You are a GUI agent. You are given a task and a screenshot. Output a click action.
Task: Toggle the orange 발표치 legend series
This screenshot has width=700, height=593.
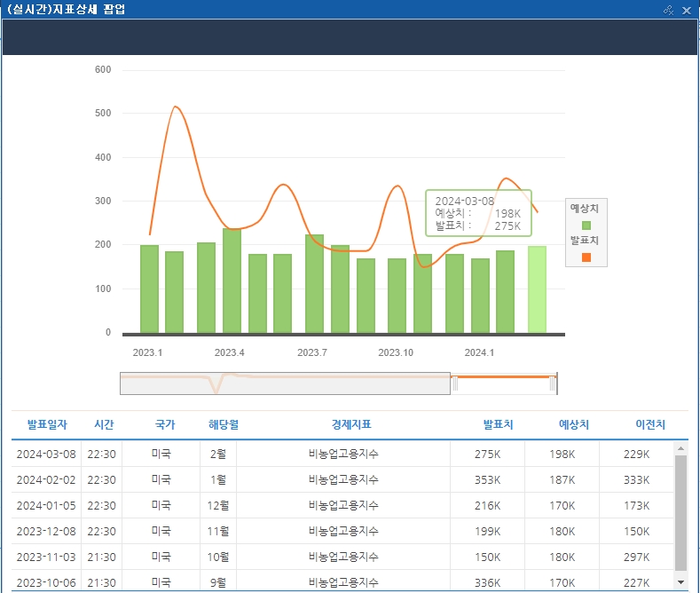click(586, 257)
